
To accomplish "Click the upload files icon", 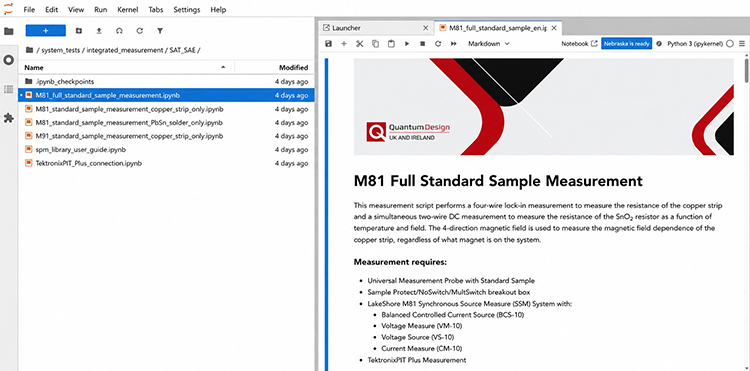I will tap(99, 31).
